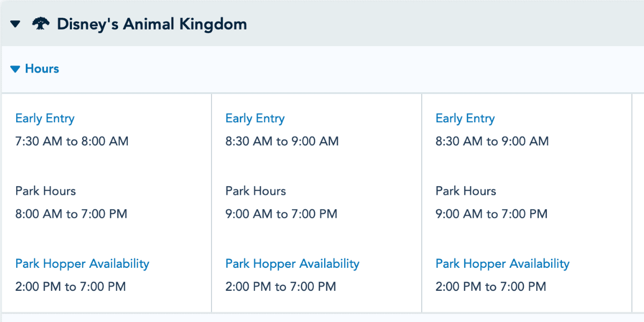Click the 7:30 AM to 8:00 AM text

pyautogui.click(x=72, y=142)
